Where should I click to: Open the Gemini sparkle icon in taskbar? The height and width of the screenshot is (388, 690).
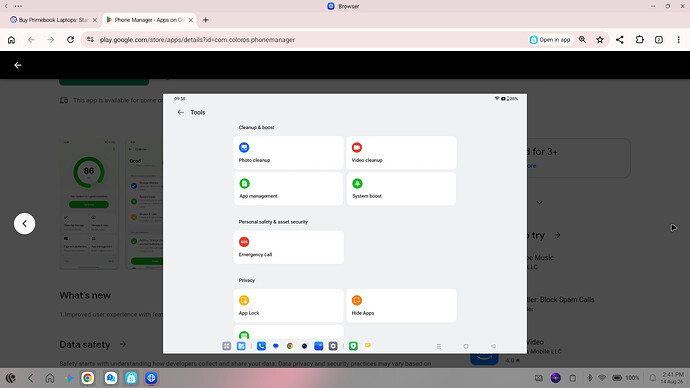click(x=69, y=378)
